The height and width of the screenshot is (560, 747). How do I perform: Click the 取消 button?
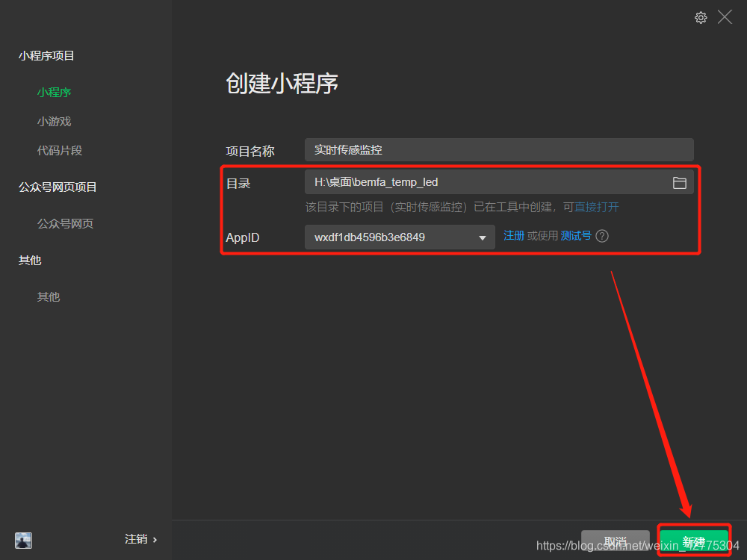pyautogui.click(x=615, y=541)
